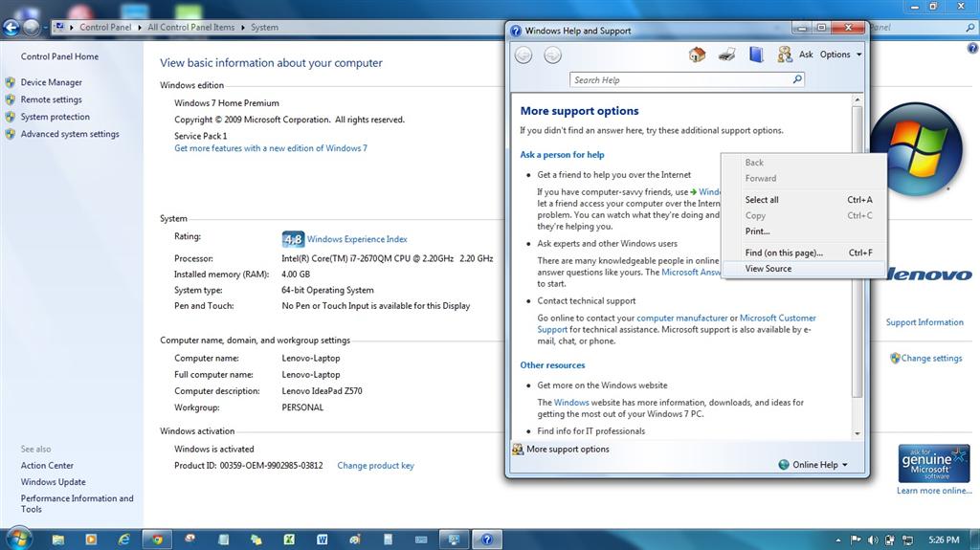Viewport: 980px width, 550px height.
Task: Open the Online Help dropdown menu
Action: point(813,465)
